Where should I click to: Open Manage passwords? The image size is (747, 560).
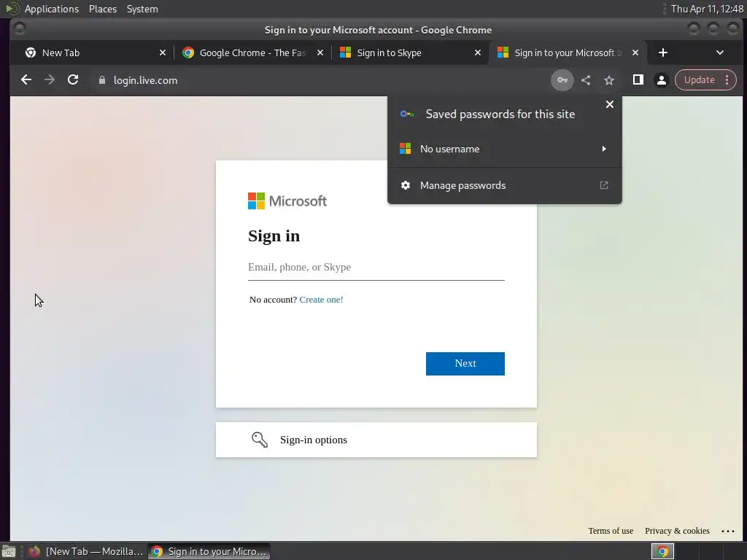(505, 185)
